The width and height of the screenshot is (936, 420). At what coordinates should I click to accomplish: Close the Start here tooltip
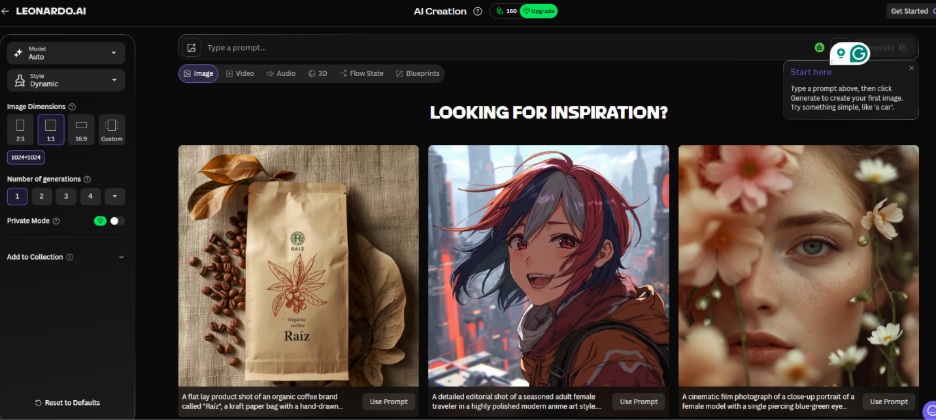(912, 69)
